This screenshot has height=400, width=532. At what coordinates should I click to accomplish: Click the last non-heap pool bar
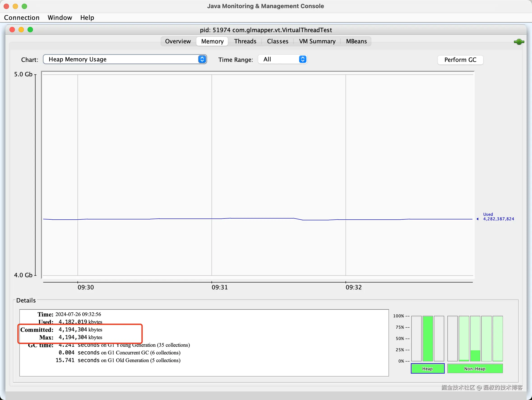[498, 338]
